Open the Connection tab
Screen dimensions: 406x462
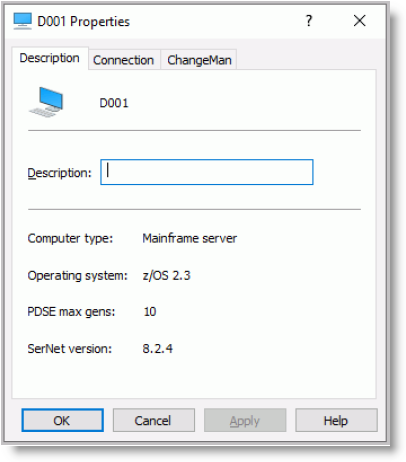[x=124, y=60]
